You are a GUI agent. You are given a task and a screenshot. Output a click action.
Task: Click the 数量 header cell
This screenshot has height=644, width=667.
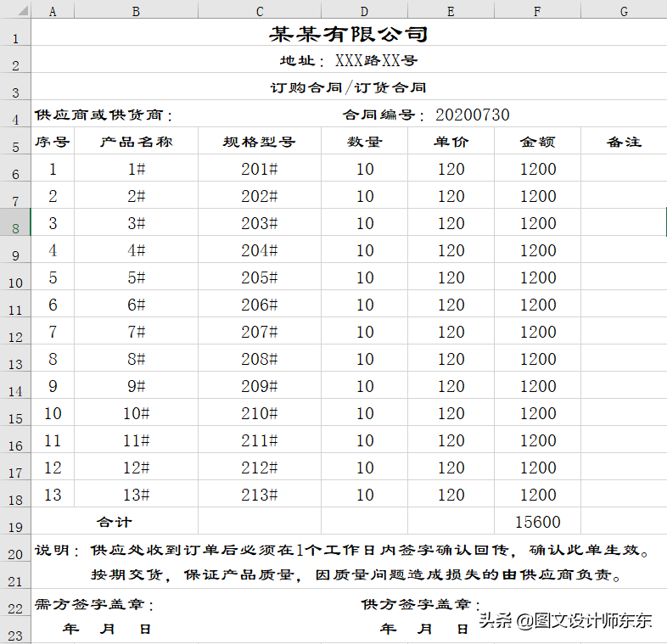365,141
